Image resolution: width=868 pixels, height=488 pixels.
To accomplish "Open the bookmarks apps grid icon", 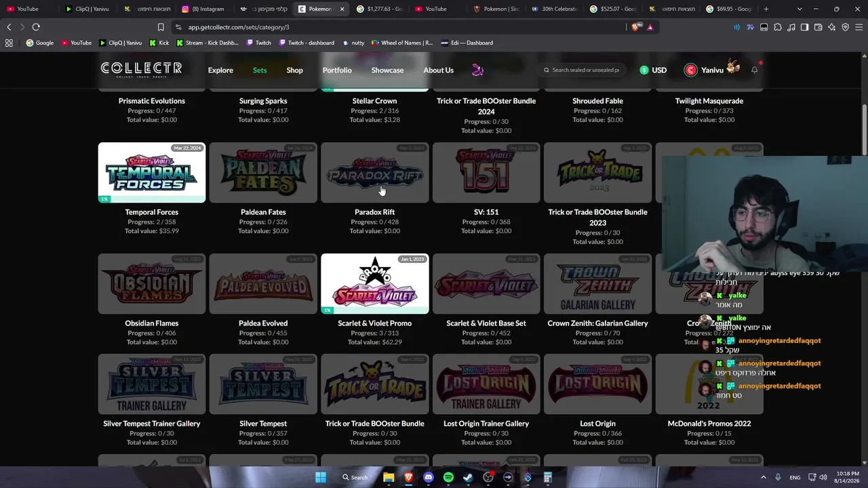I will coord(9,43).
